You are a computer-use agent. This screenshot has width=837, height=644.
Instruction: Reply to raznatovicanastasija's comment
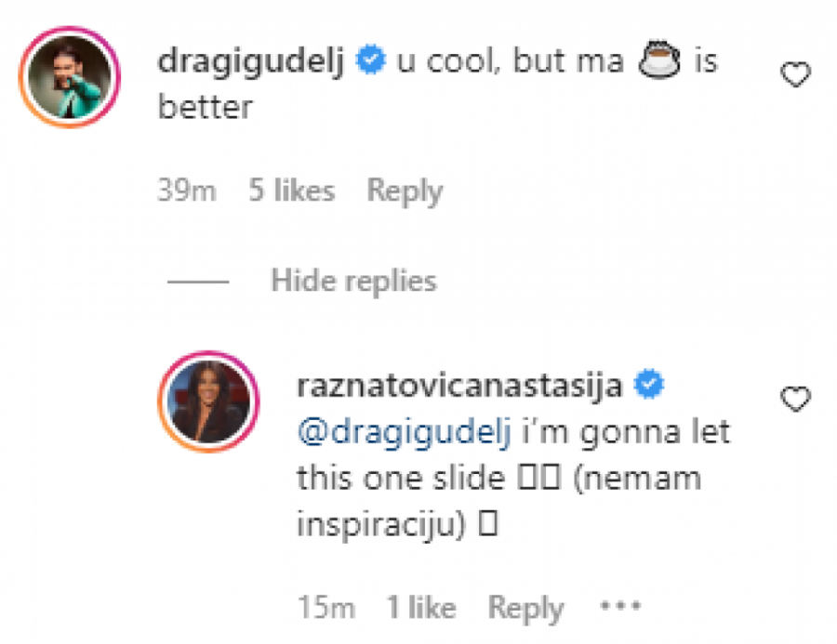click(525, 608)
